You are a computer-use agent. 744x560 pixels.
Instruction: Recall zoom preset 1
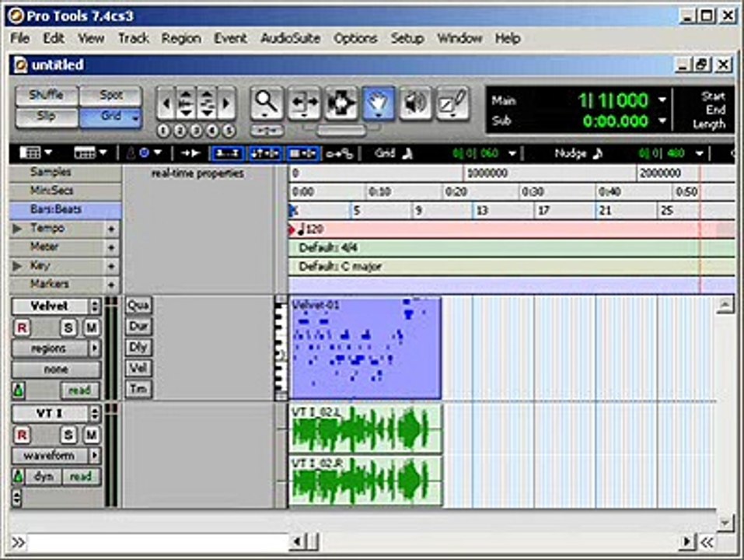[163, 131]
